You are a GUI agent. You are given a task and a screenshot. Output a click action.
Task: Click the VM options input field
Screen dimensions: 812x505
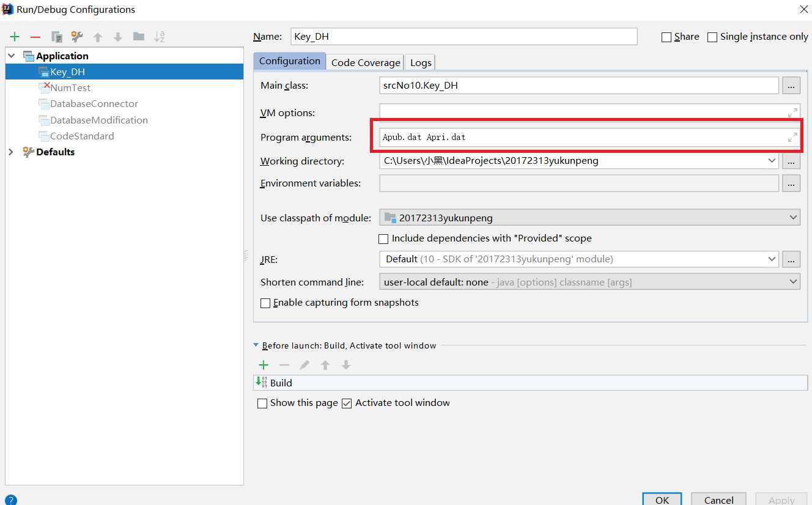click(x=590, y=112)
